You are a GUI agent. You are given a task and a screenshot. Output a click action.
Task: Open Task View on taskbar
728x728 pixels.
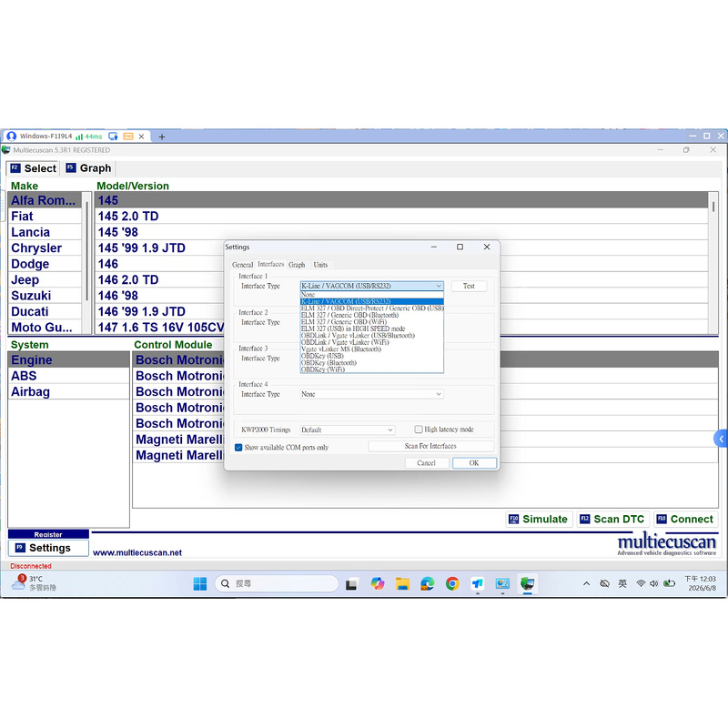(x=351, y=584)
